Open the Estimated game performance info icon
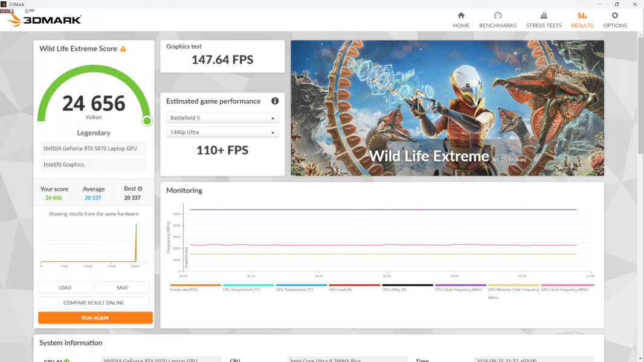Screen dimensions: 644x362 pyautogui.click(x=275, y=101)
